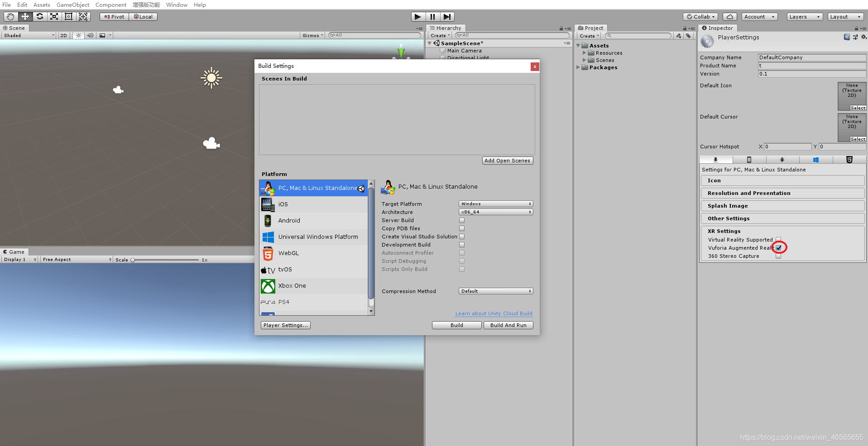This screenshot has width=868, height=446.
Task: Select the Hand tool in toolbar
Action: tap(10, 17)
